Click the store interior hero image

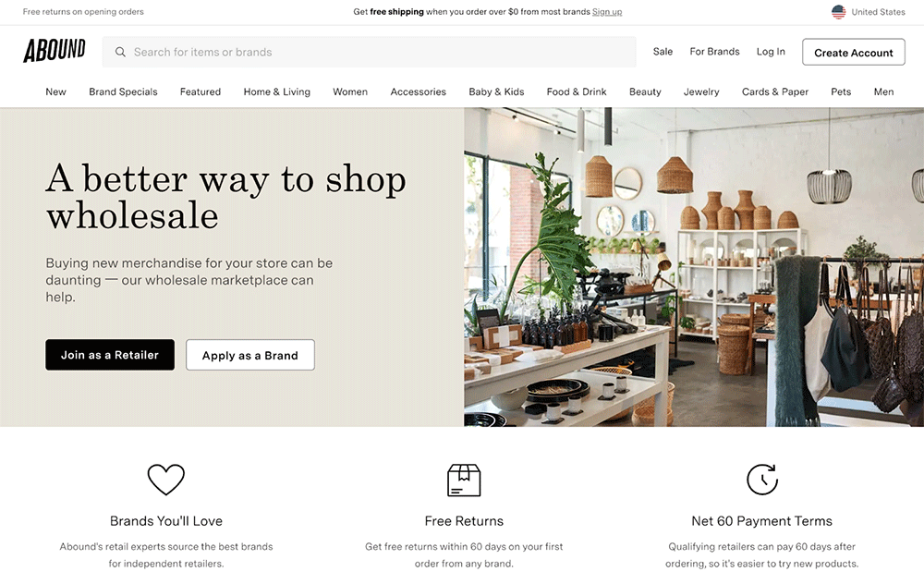(x=694, y=267)
